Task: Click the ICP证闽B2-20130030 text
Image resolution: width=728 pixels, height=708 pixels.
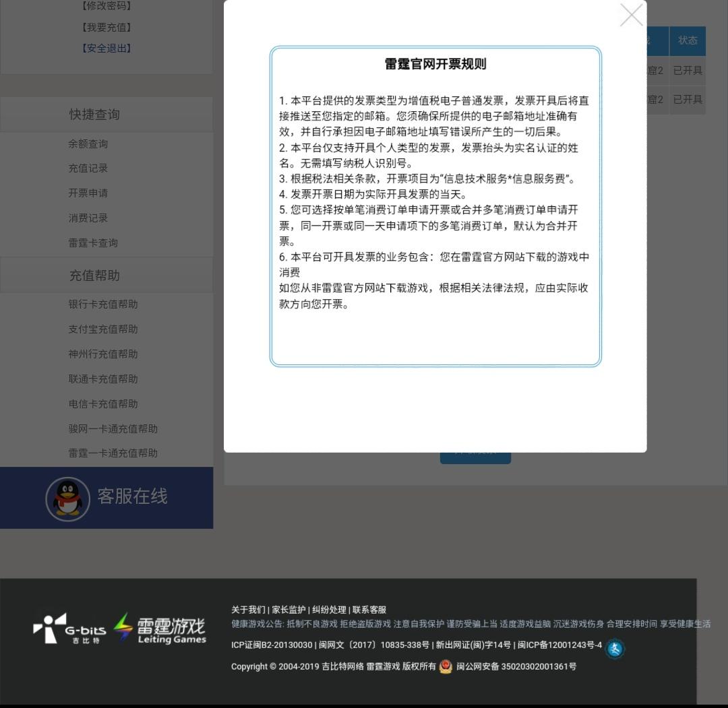Action: 272,645
